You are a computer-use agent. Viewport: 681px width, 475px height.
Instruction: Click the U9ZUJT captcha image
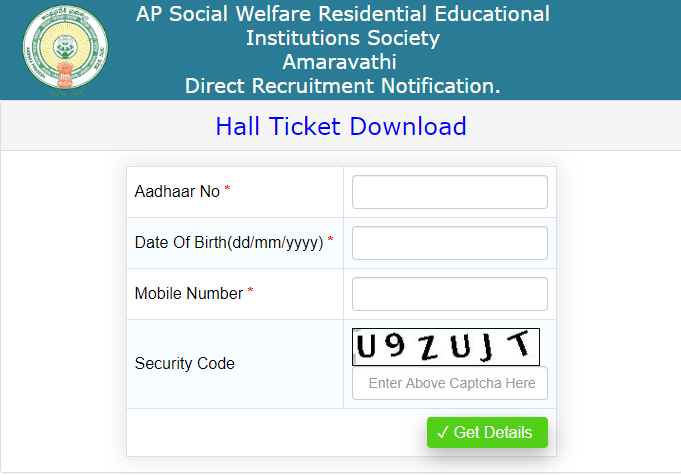click(445, 347)
